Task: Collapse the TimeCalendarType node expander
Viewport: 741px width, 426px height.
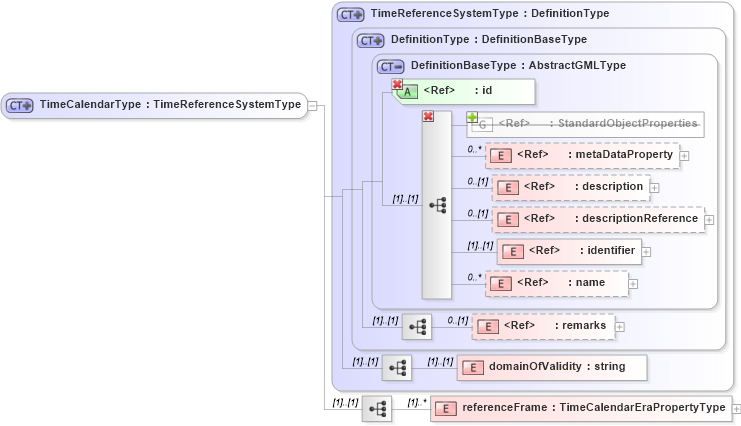Action: 312,106
